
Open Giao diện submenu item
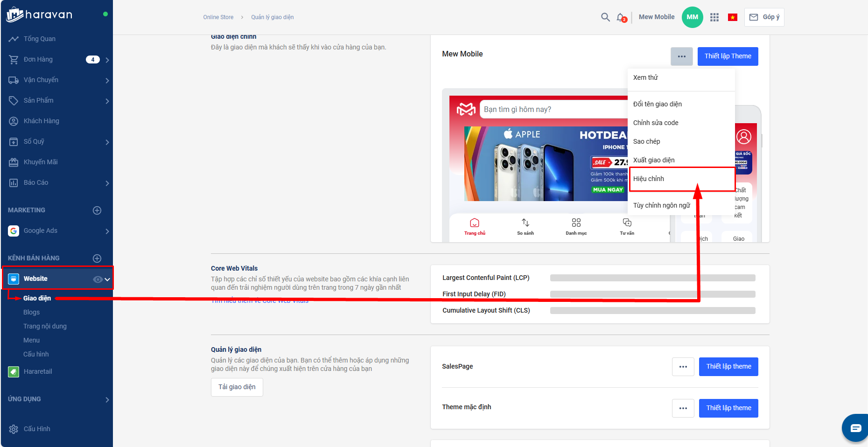tap(37, 298)
